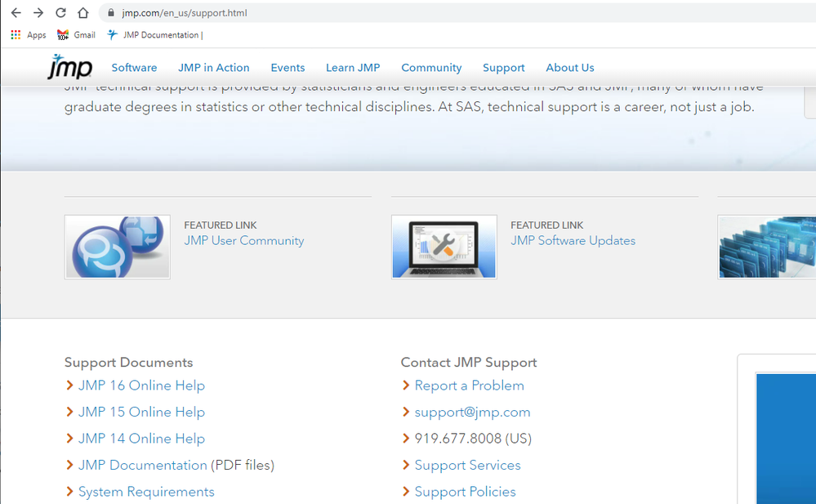Click the Report a Problem link

point(470,386)
